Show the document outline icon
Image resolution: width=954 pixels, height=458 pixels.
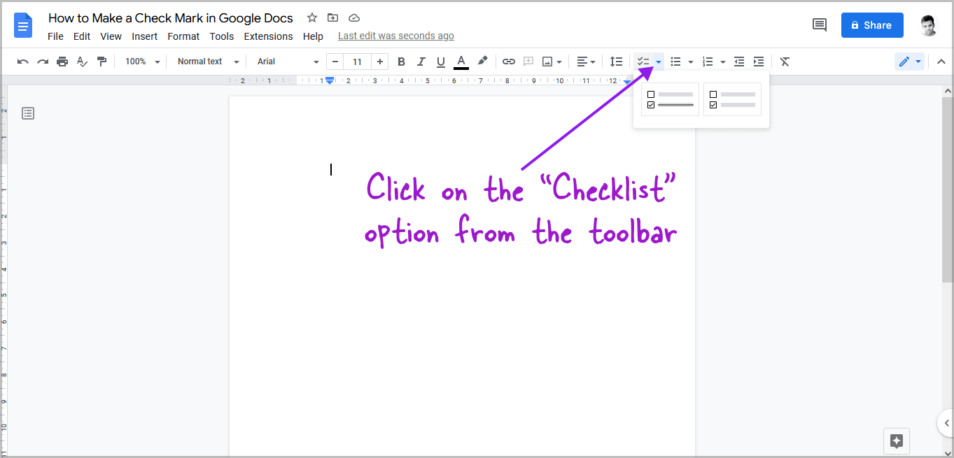pyautogui.click(x=28, y=113)
